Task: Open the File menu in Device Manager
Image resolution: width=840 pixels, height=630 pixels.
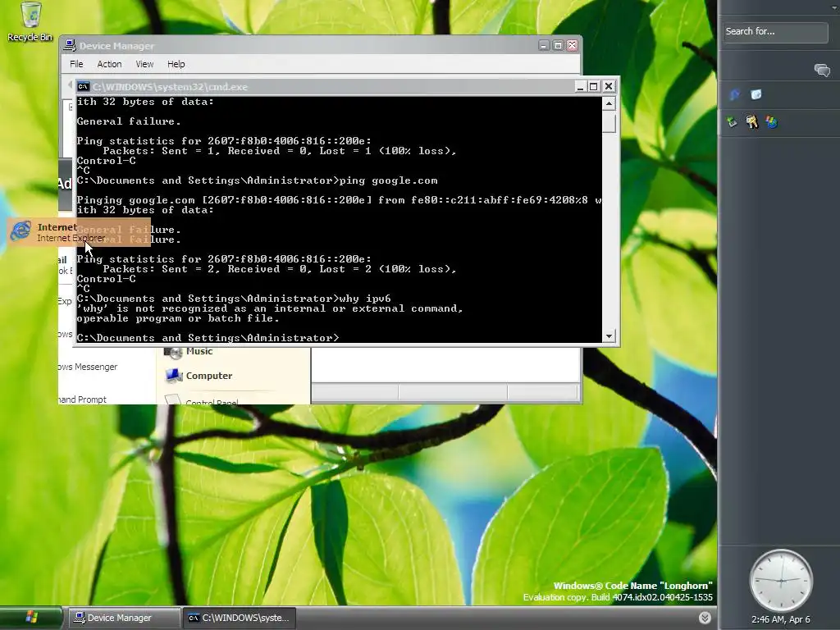Action: click(x=76, y=64)
